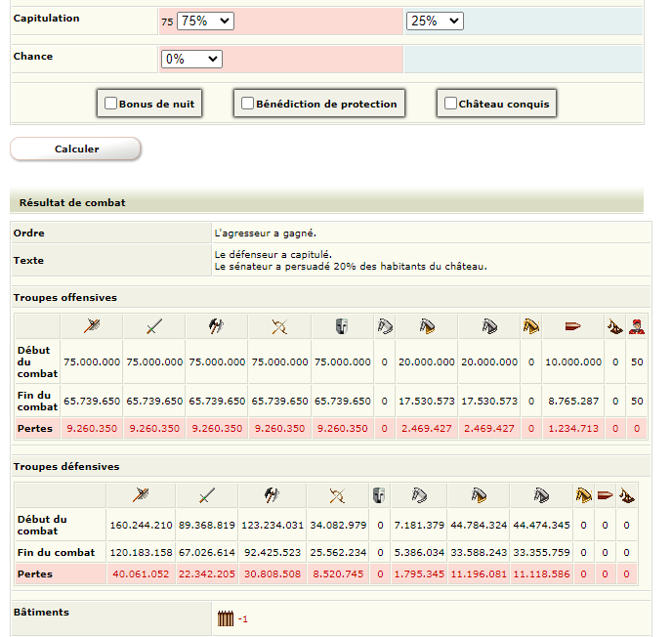Click the halberd unit icon in Troupes défensives
The width and height of the screenshot is (672, 637).
(x=141, y=495)
